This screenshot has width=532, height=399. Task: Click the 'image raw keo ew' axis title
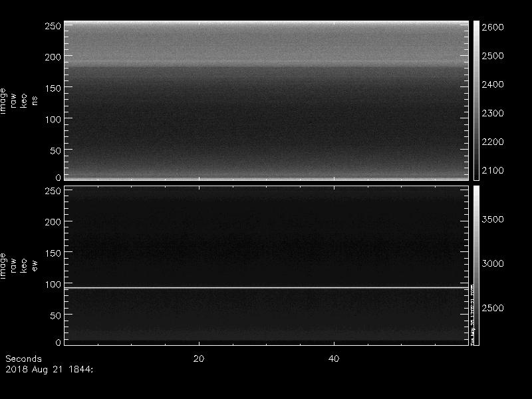pyautogui.click(x=19, y=265)
